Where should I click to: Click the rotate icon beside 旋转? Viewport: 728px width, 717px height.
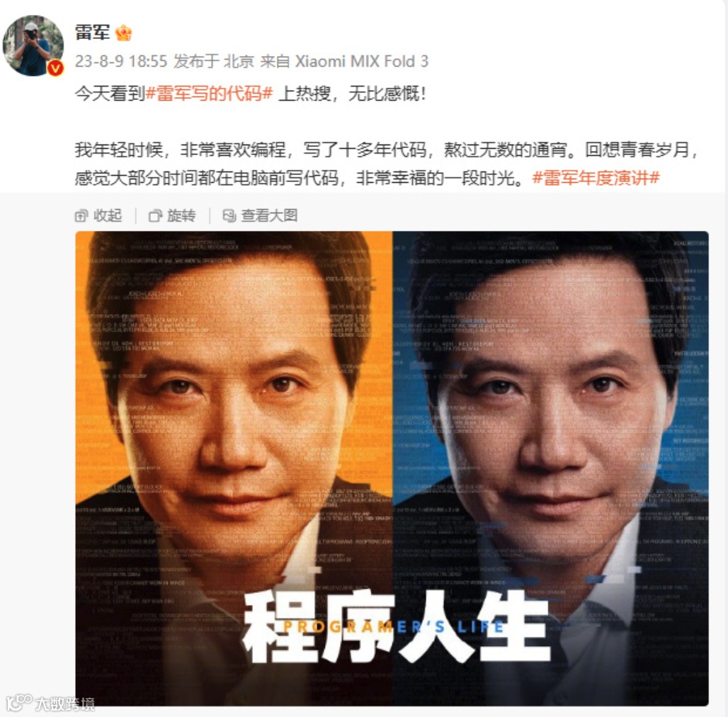(x=155, y=215)
